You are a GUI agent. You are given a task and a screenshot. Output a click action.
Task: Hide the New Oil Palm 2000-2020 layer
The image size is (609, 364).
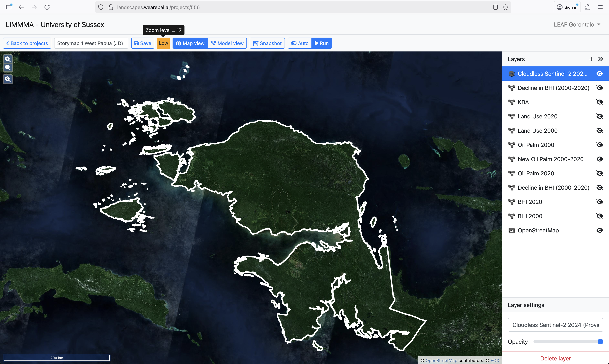click(599, 159)
